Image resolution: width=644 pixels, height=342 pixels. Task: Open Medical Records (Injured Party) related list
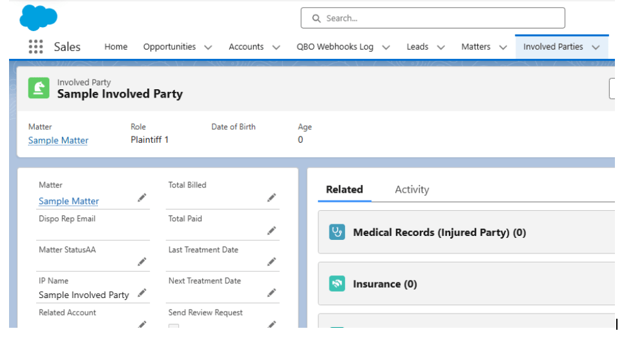tap(439, 232)
